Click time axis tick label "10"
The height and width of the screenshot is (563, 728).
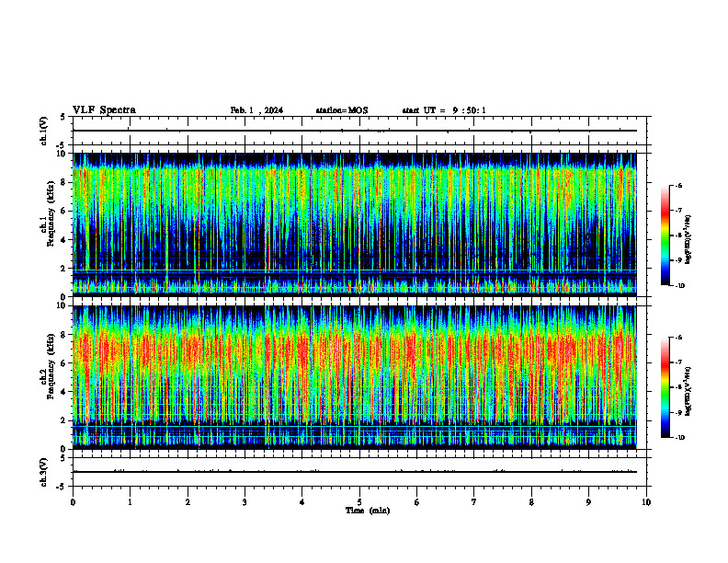click(646, 502)
